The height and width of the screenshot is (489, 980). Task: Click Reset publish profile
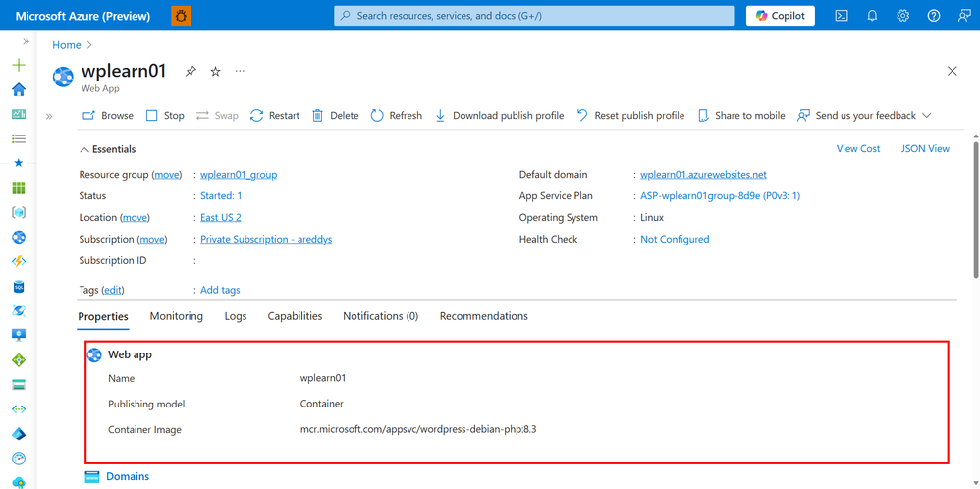(630, 116)
